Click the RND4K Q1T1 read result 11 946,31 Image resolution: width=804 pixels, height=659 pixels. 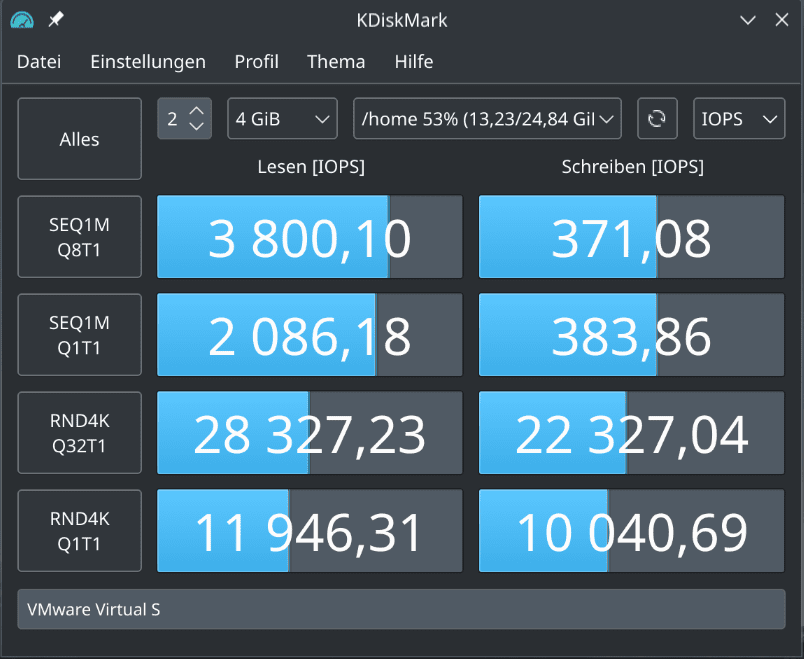click(310, 531)
